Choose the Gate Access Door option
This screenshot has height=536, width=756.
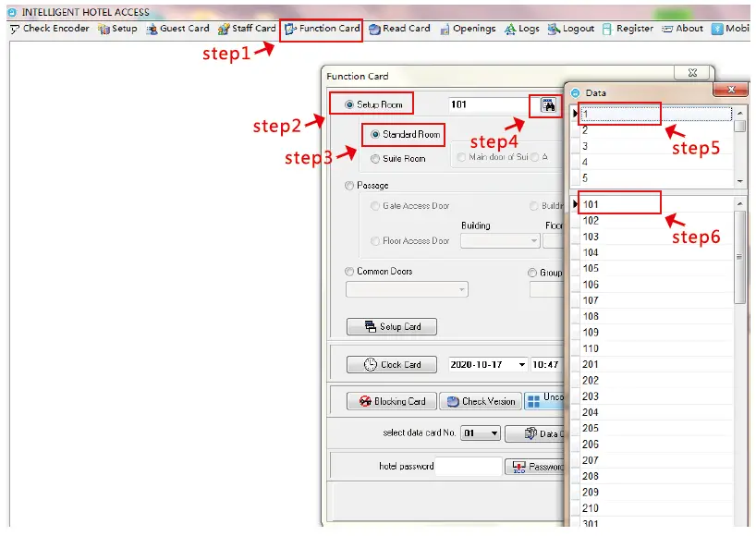tap(375, 206)
